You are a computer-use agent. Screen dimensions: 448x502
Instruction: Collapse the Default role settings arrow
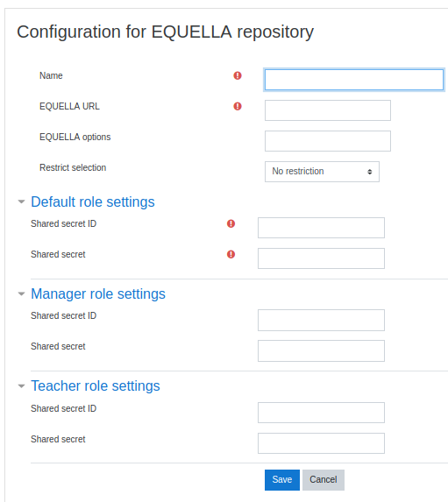click(21, 202)
